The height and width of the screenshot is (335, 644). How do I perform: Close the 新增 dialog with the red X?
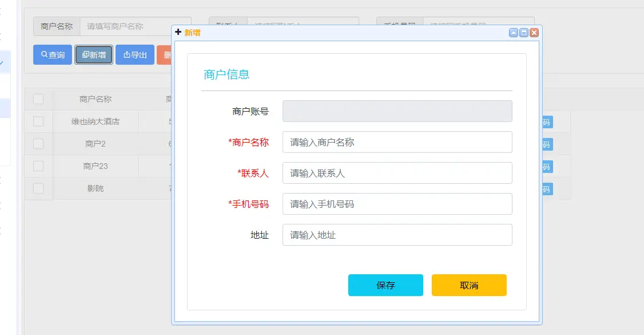point(534,33)
